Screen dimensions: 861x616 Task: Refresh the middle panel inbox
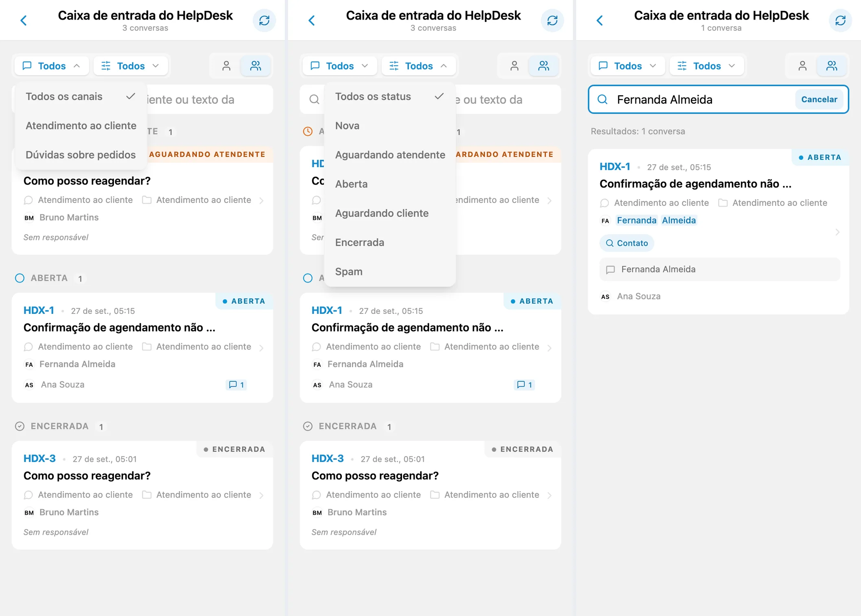[553, 20]
